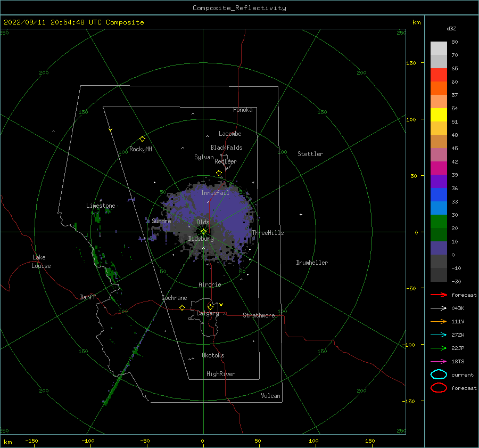Viewport: 479px width, 448px height.
Task: Click the orange 111V arrow in legend
Action: (439, 321)
